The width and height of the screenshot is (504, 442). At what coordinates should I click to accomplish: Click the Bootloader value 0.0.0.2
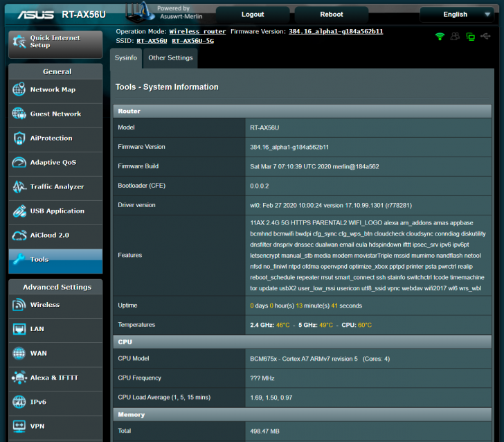(x=260, y=186)
